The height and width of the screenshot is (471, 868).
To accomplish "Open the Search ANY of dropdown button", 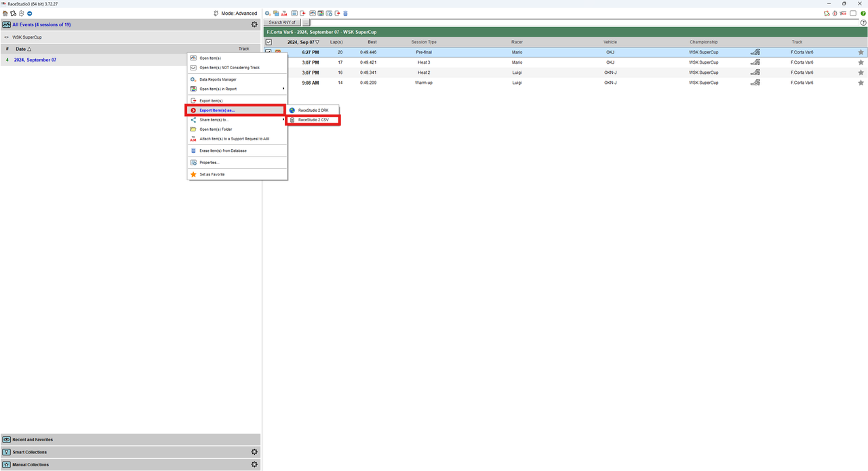I will pos(281,22).
